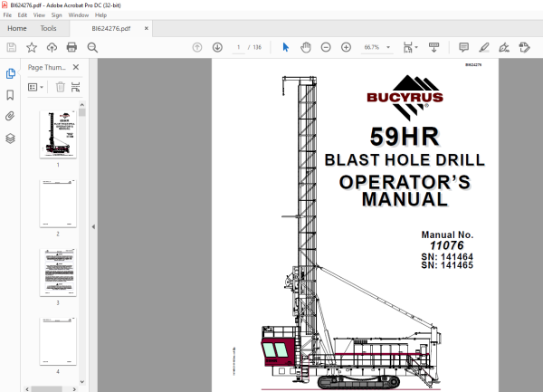The width and height of the screenshot is (543, 392).
Task: Select page 2 thumbnail
Action: [58, 204]
